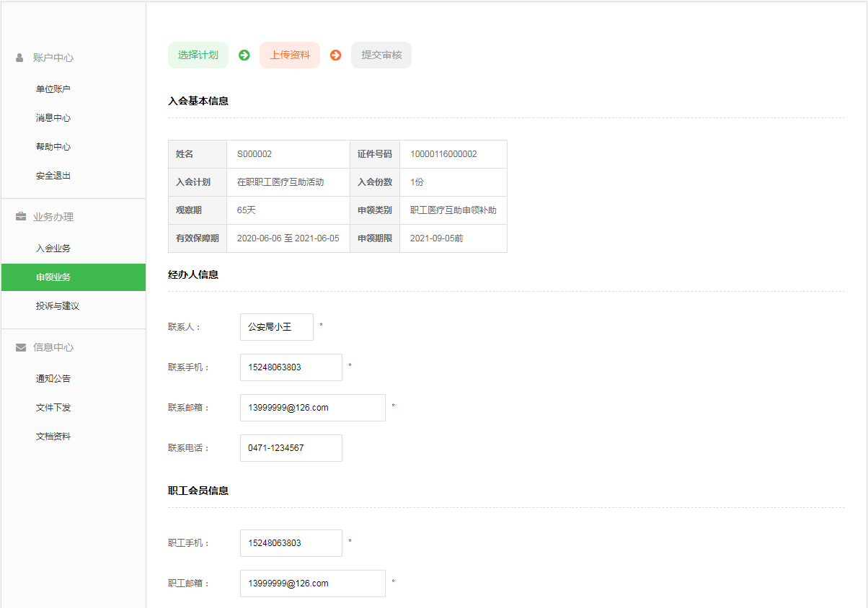
Task: Click the green arrow after 选择计划
Action: tap(244, 55)
